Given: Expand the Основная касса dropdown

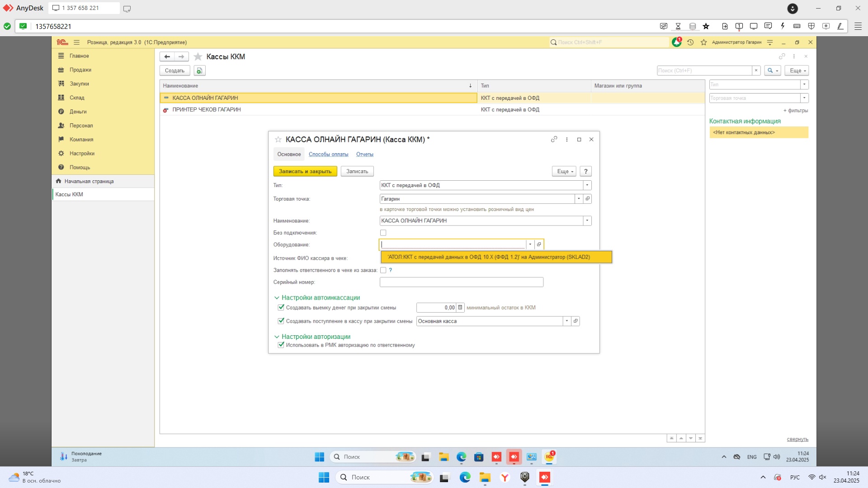Looking at the screenshot, I should point(566,321).
